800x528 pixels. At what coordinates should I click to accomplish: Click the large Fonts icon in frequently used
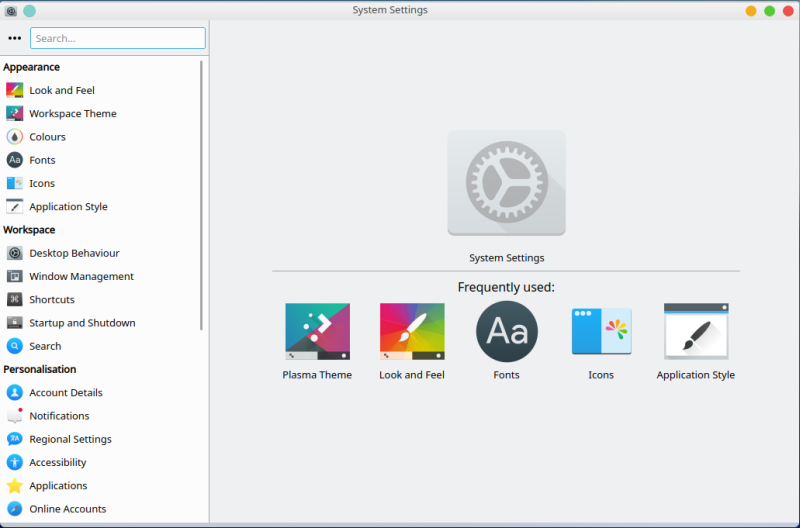506,331
